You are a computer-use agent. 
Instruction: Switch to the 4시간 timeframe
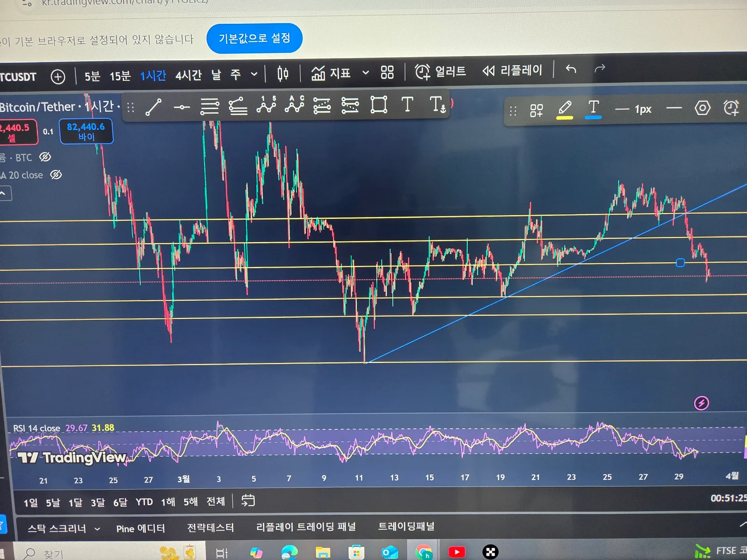[188, 75]
